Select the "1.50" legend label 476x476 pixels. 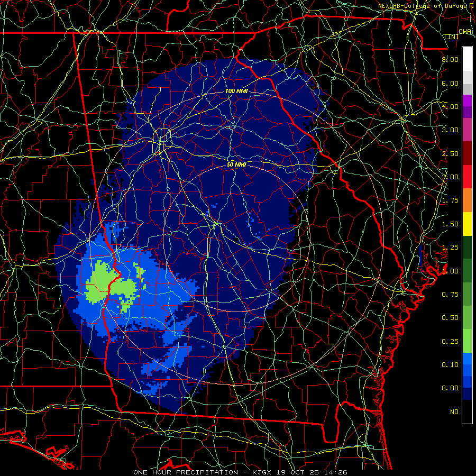coord(450,224)
